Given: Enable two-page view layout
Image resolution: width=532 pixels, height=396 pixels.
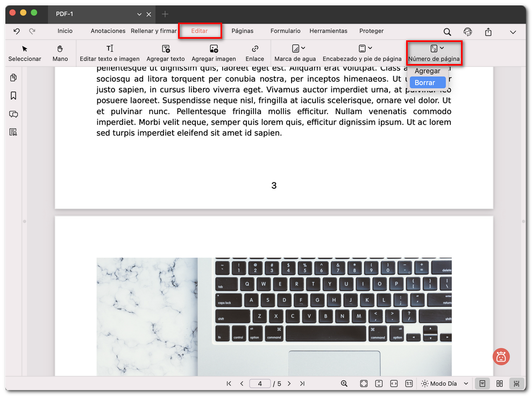Looking at the screenshot, I should pyautogui.click(x=499, y=383).
